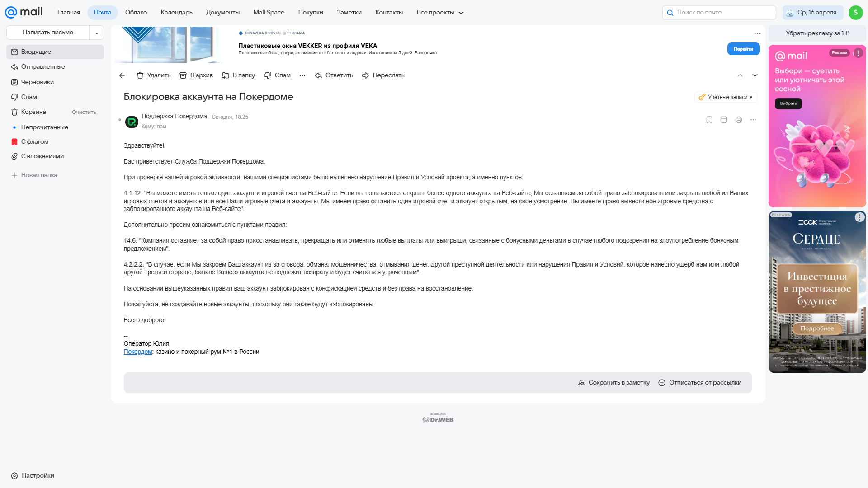Open Облако in top navigation
Image resolution: width=868 pixels, height=488 pixels.
pyautogui.click(x=136, y=13)
